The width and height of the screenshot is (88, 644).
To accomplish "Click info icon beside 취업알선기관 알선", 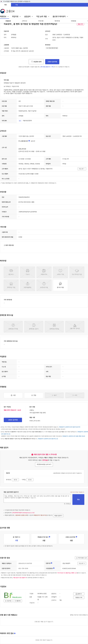I will point(49,537).
